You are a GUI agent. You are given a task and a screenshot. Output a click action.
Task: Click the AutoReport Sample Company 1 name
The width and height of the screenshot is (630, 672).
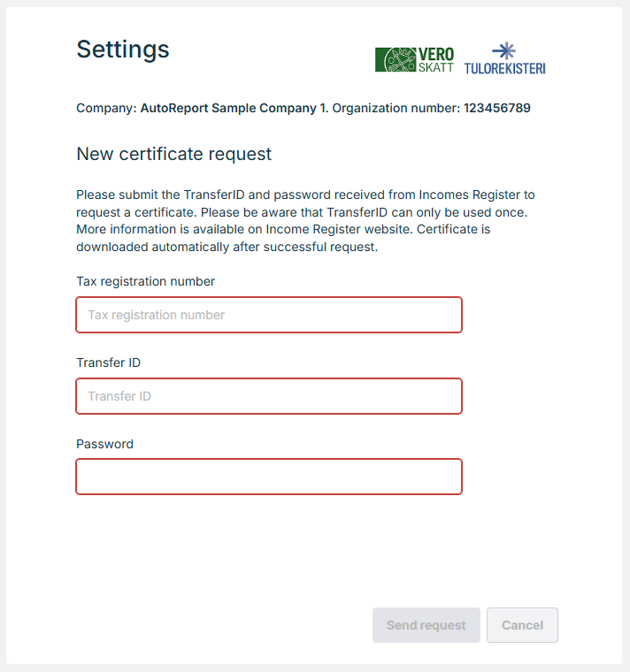tap(233, 109)
